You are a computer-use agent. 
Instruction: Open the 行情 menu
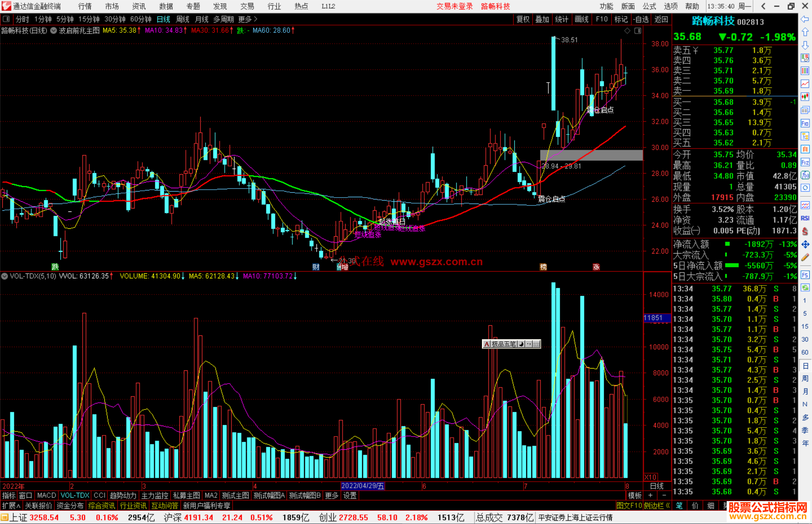pos(85,6)
